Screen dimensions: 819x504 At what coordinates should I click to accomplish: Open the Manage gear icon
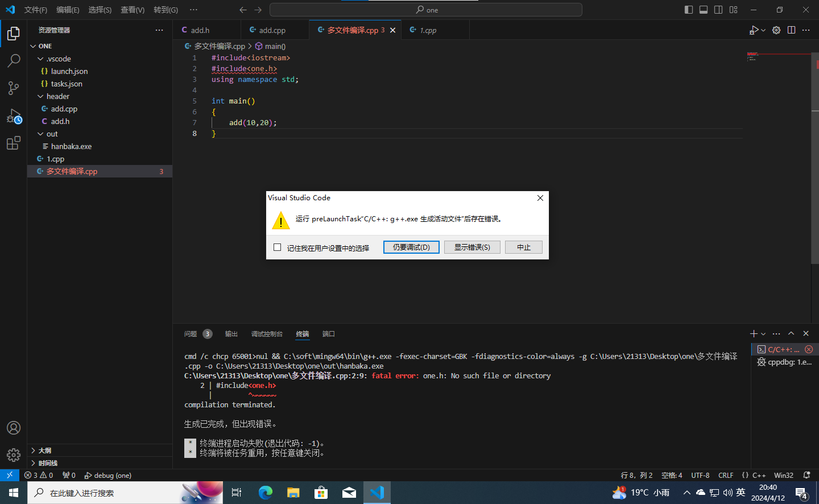[x=14, y=455]
